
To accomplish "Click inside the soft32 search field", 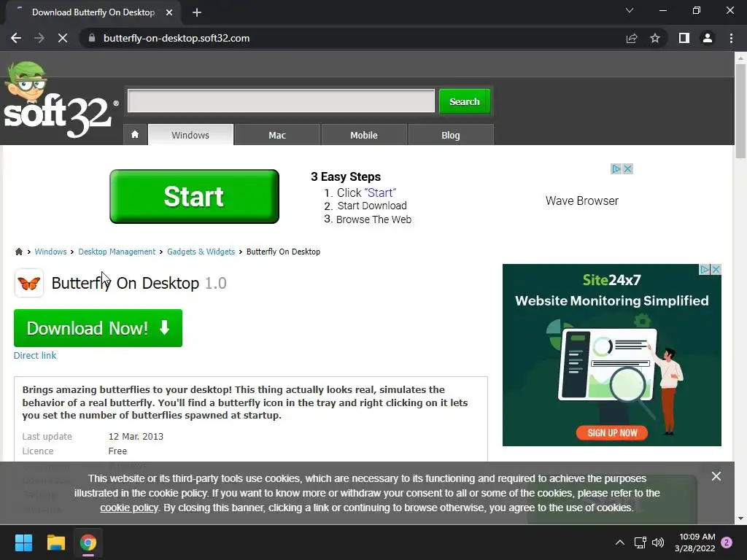I will tap(281, 101).
